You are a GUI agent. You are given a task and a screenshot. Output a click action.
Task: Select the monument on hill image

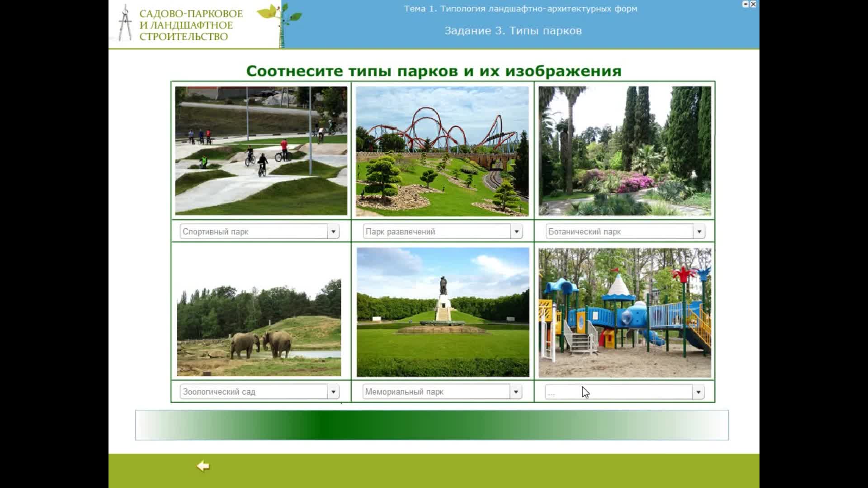click(443, 312)
